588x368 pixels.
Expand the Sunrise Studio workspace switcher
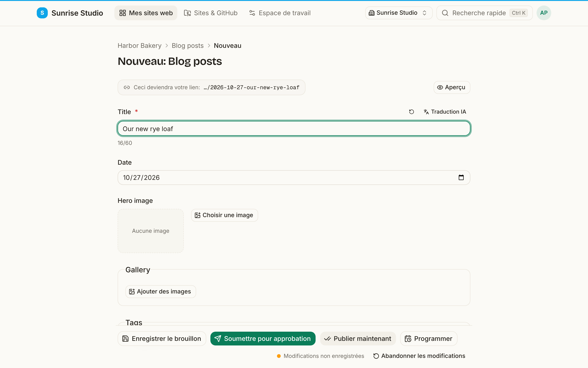pyautogui.click(x=399, y=13)
